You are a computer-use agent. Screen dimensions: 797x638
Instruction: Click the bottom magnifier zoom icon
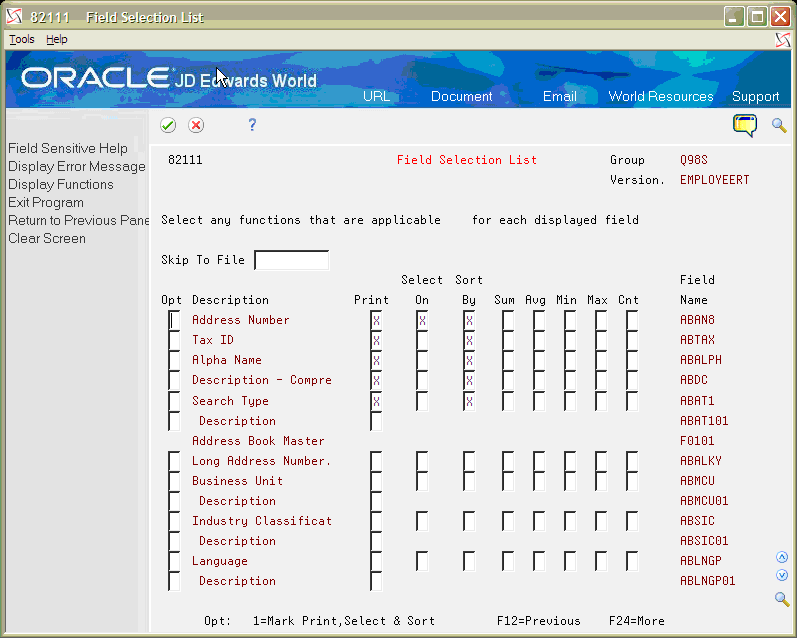coord(782,599)
